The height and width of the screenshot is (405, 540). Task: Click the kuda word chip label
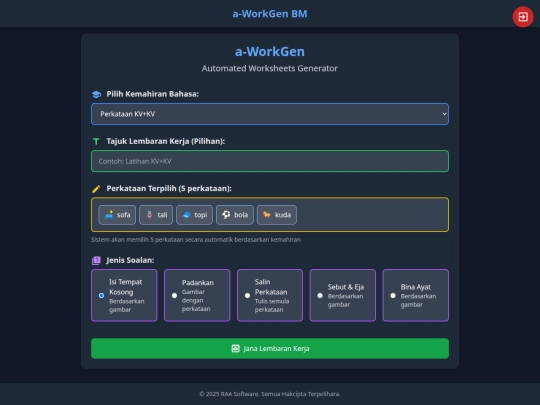point(283,215)
